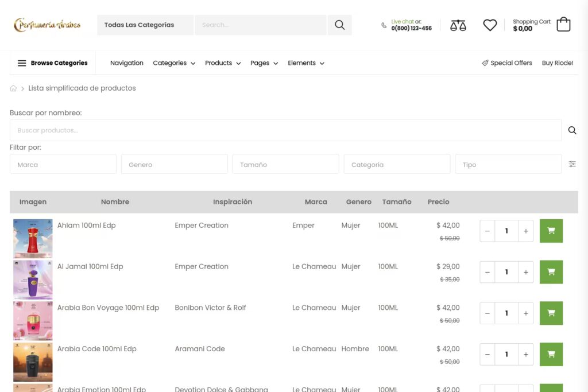Decrease quantity for Arabia Bon Voyage
The height and width of the screenshot is (392, 588).
[488, 313]
